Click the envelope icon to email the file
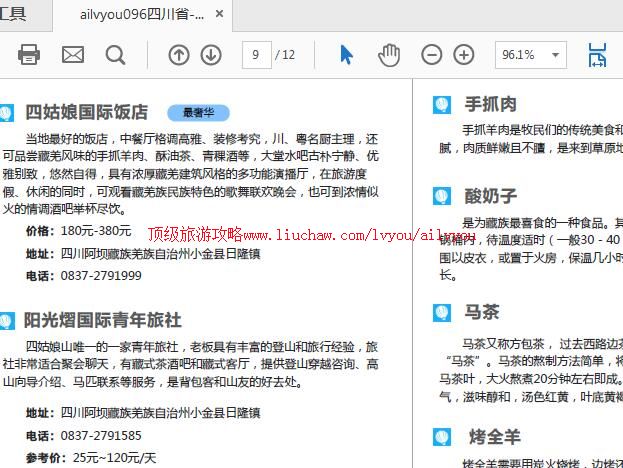This screenshot has width=623, height=468. pyautogui.click(x=73, y=55)
